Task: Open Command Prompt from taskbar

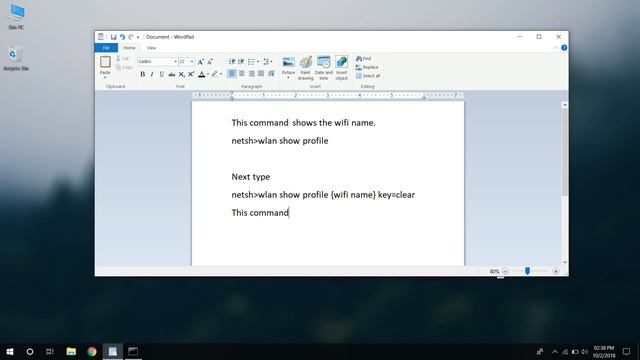Action: [133, 351]
